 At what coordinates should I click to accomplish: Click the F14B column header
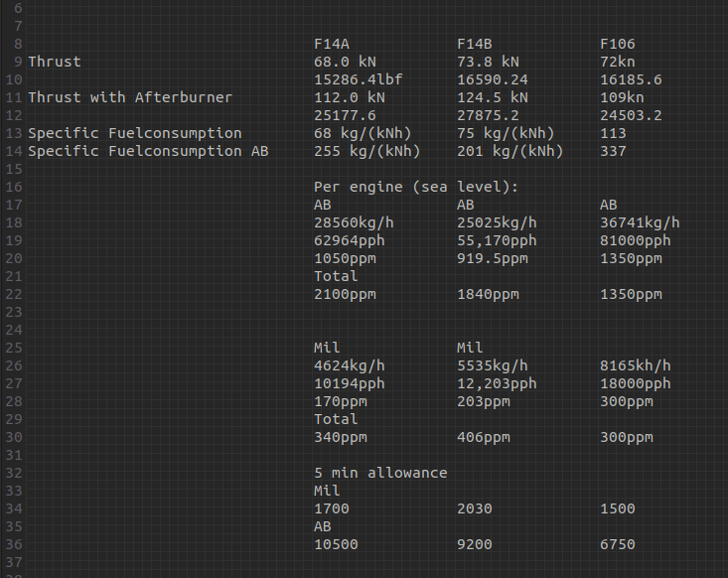(x=475, y=44)
